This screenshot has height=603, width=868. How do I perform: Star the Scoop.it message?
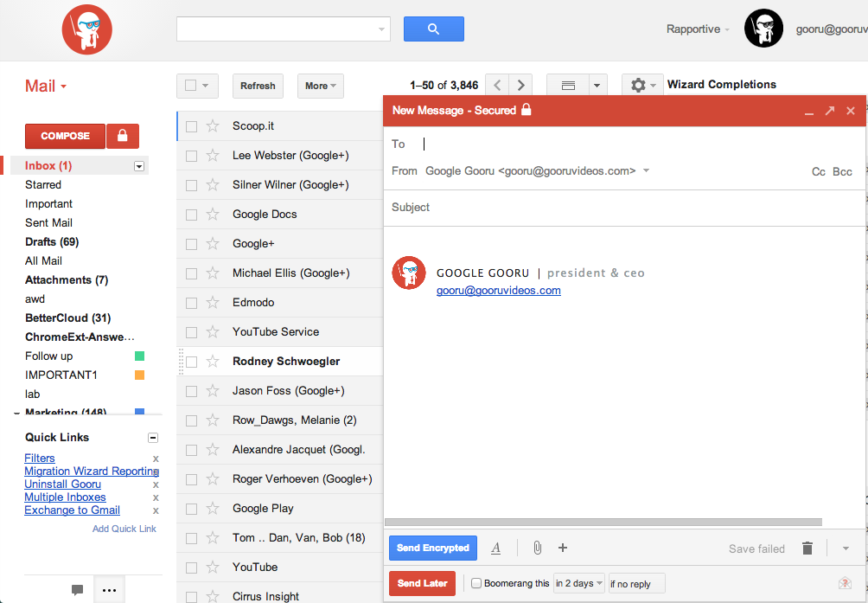[213, 126]
